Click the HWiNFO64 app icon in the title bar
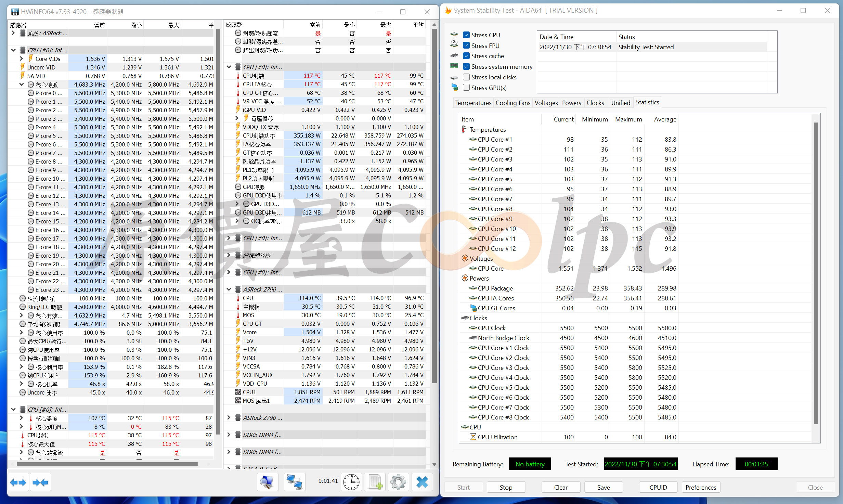Viewport: 843px width, 504px height. (15, 12)
